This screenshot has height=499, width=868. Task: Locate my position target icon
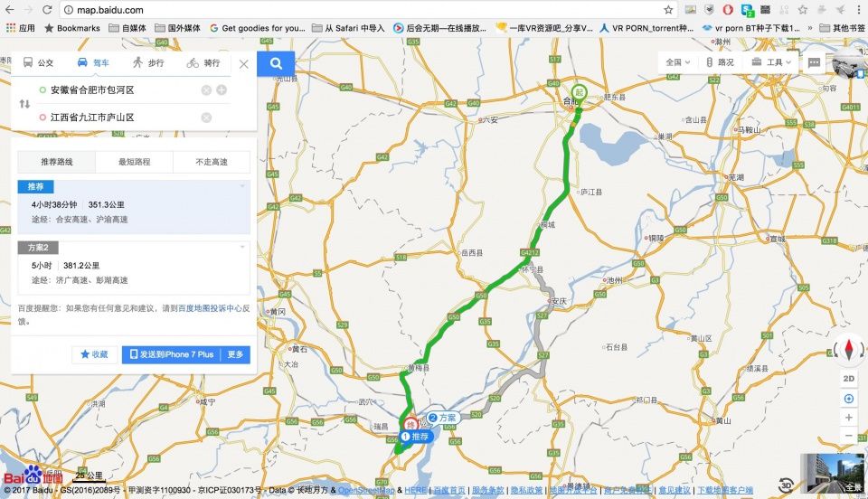point(849,399)
